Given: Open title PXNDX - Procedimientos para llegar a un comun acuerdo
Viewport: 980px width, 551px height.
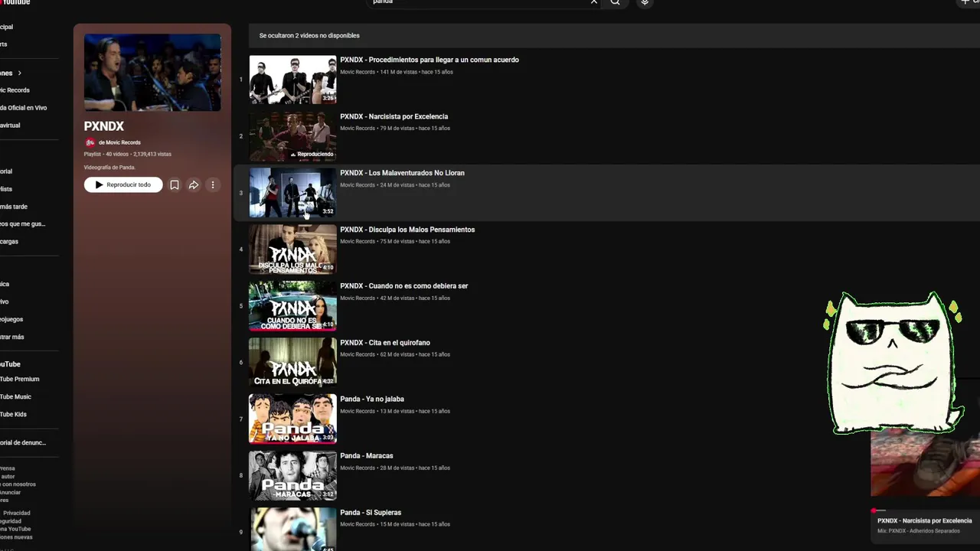Looking at the screenshot, I should tap(430, 60).
